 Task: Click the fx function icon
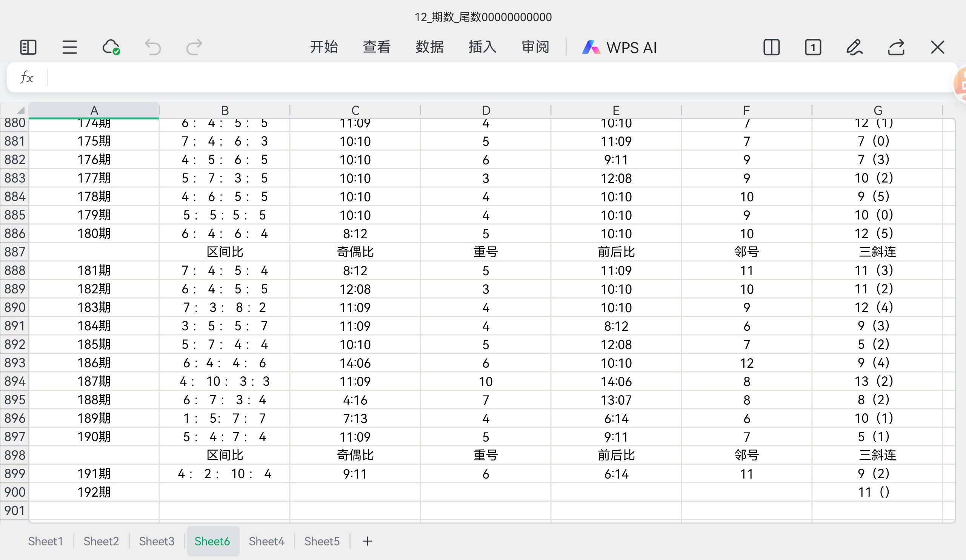click(27, 77)
